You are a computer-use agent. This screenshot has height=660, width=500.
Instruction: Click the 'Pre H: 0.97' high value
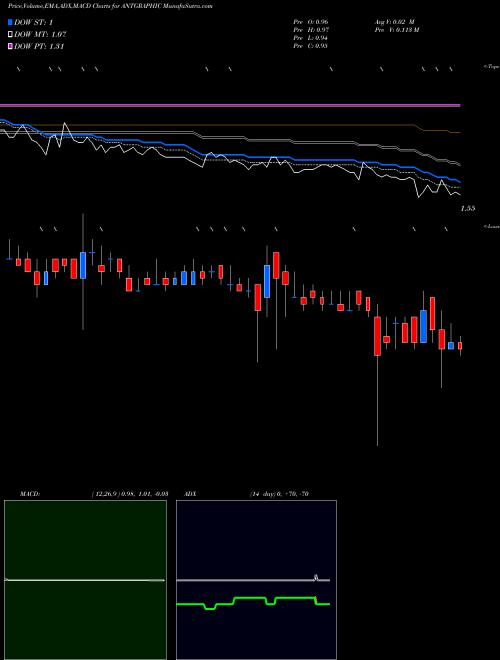click(311, 30)
